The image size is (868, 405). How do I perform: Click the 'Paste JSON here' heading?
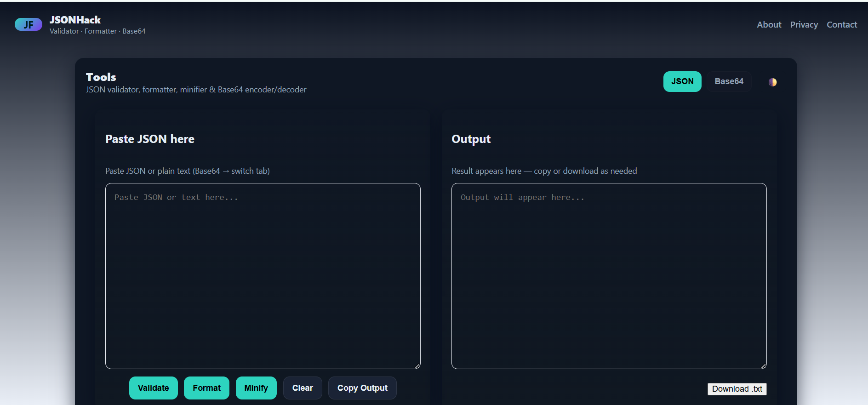point(150,139)
